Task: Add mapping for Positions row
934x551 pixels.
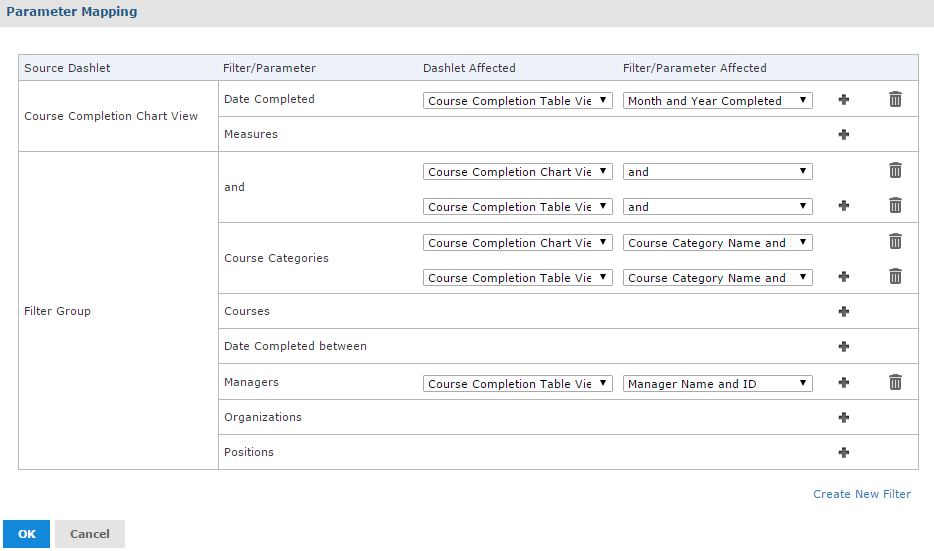Action: tap(843, 453)
